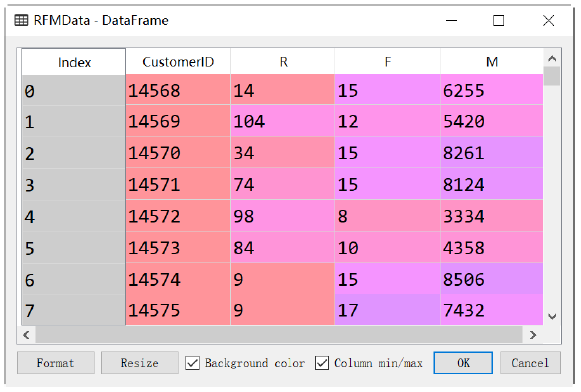This screenshot has height=392, width=581.
Task: Toggle the Column min/max checkbox
Action: tap(322, 363)
